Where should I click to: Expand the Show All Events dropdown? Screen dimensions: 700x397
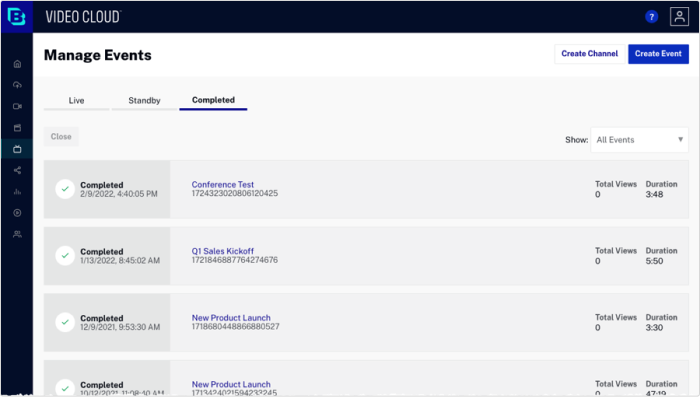[639, 140]
